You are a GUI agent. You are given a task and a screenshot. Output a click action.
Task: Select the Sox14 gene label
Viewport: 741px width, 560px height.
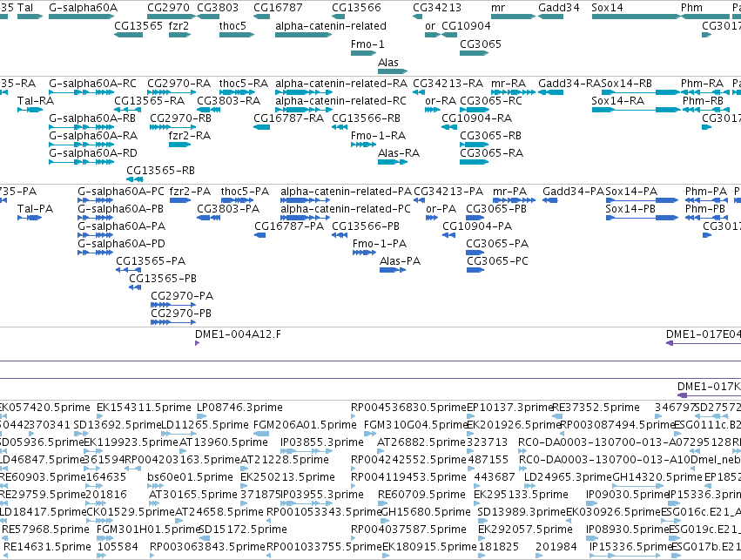[607, 8]
